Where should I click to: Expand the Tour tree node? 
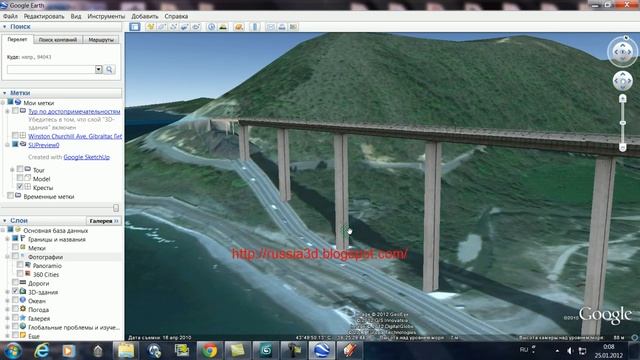12,170
